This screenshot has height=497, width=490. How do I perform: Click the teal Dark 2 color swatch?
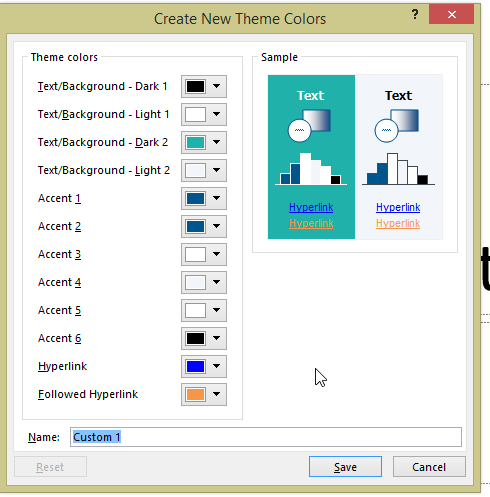195,142
